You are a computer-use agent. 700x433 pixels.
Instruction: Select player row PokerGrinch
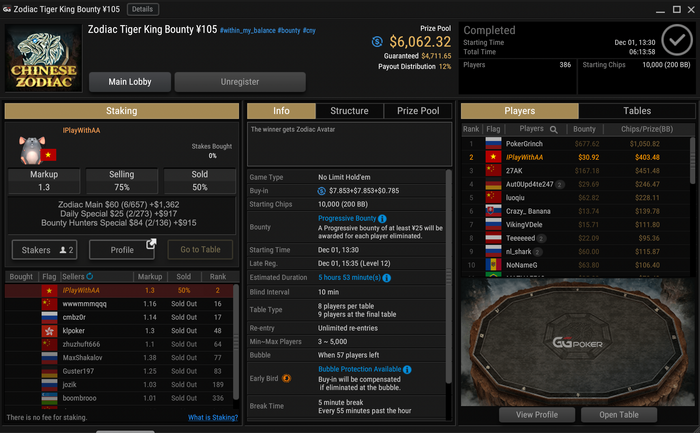click(x=575, y=144)
